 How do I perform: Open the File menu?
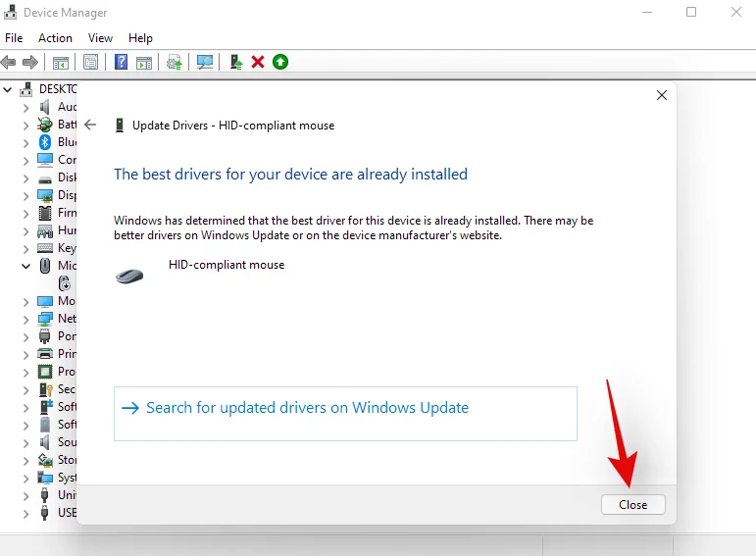(x=14, y=38)
